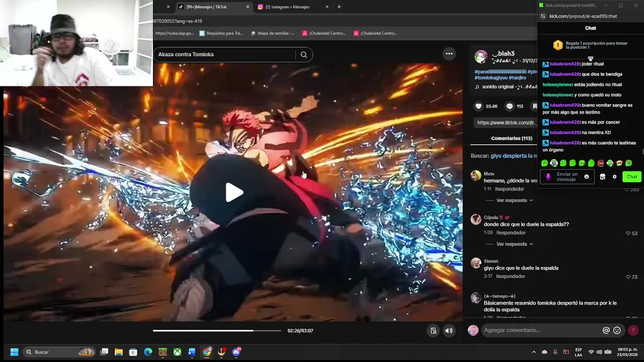644x362 pixels.
Task: Toggle picture-in-picture icon on video controls
Action: point(433,330)
